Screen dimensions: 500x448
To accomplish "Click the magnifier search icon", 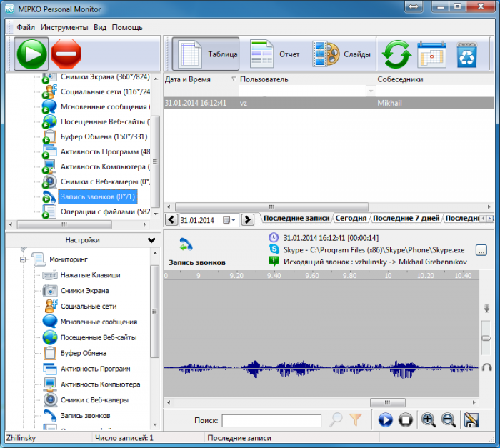I will pyautogui.click(x=336, y=420).
